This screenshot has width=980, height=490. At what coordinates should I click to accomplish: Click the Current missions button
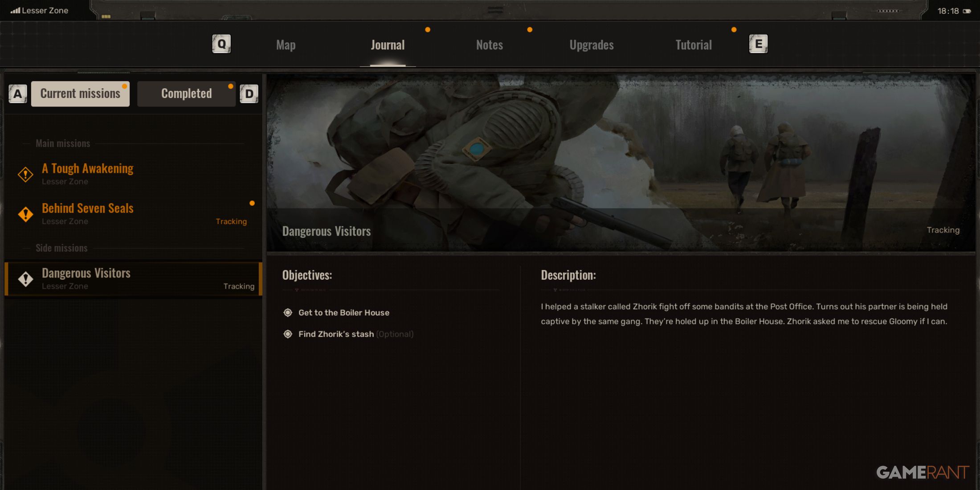pyautogui.click(x=80, y=93)
